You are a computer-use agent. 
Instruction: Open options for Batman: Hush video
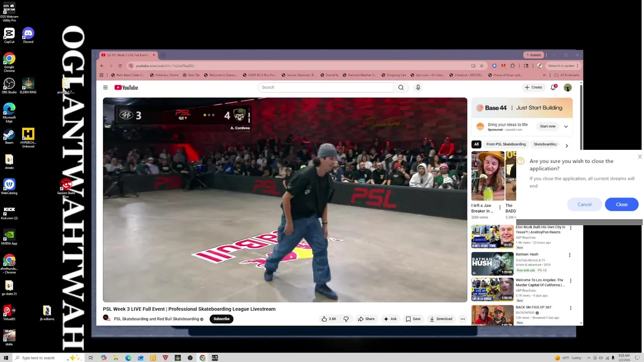570,255
